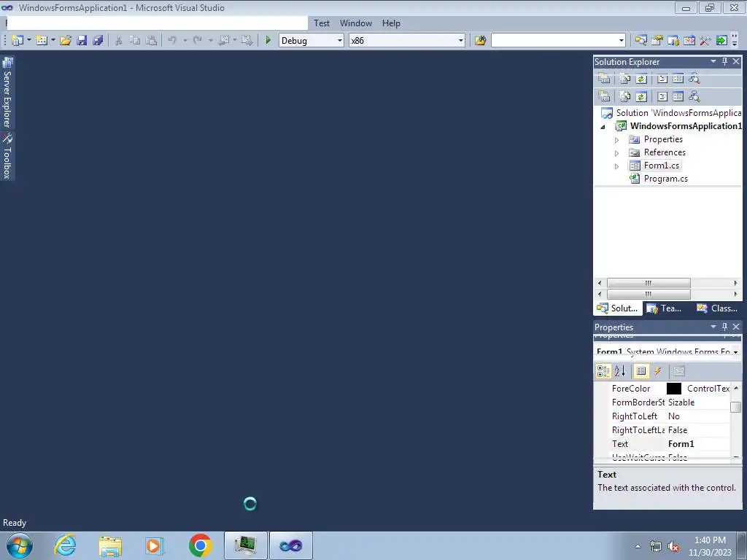747x560 pixels.
Task: Open the Window menu
Action: (356, 23)
